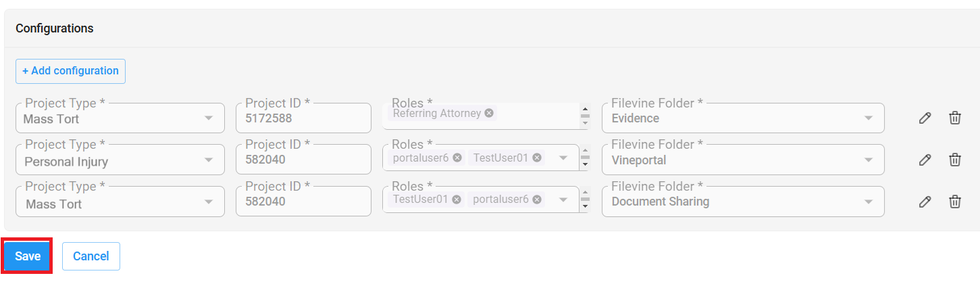The image size is (980, 282).
Task: Cancel the configuration changes
Action: (91, 256)
